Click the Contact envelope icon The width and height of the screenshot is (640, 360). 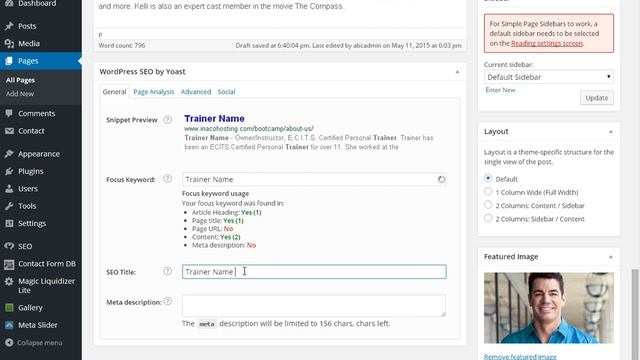coord(9,131)
